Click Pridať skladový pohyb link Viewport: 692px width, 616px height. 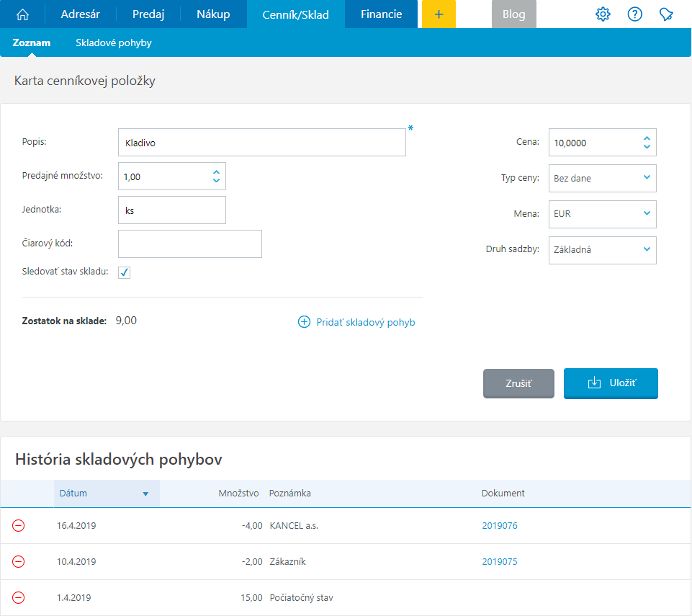coord(357,322)
